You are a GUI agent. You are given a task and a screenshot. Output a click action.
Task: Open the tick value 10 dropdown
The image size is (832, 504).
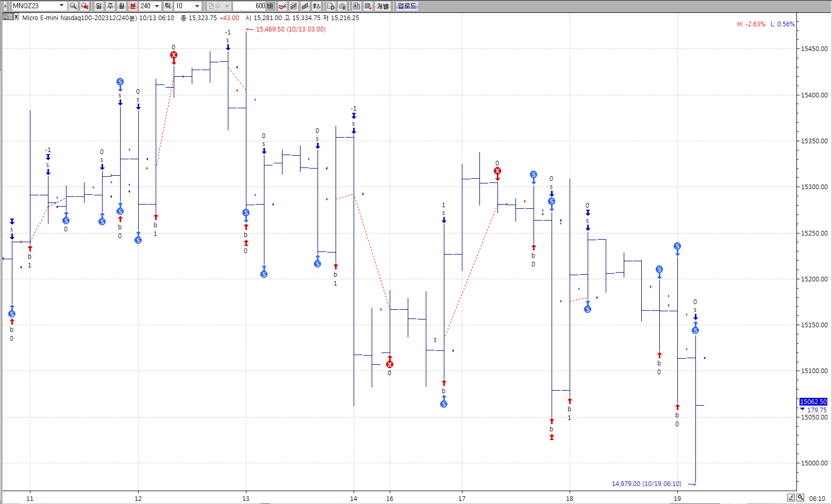coord(197,6)
